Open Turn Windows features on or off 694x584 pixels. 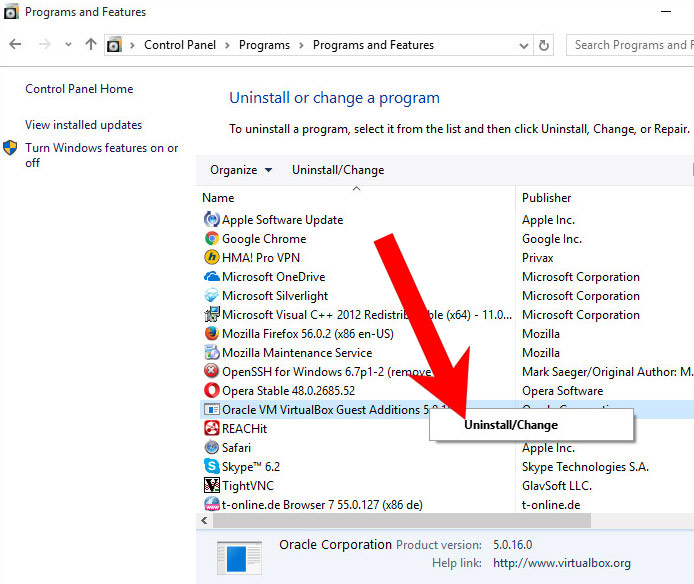(102, 155)
